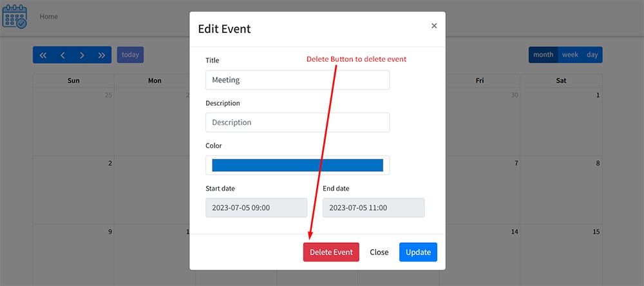
Task: Click into the Description text field
Action: tap(298, 122)
